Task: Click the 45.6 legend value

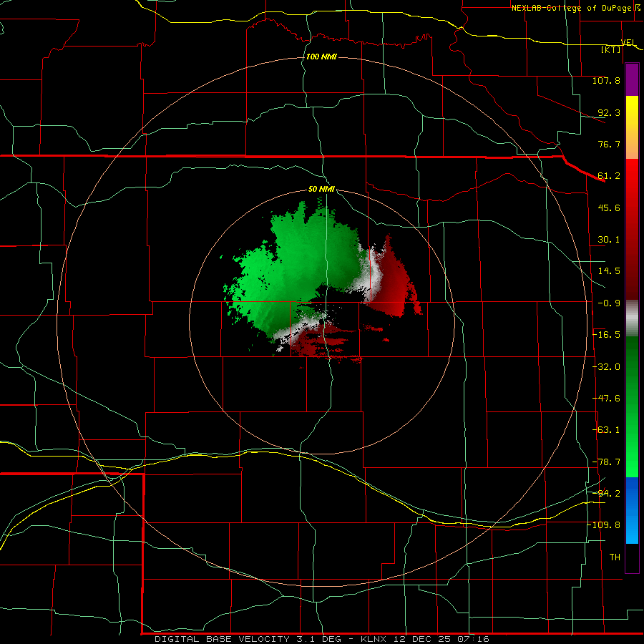Action: [x=609, y=208]
